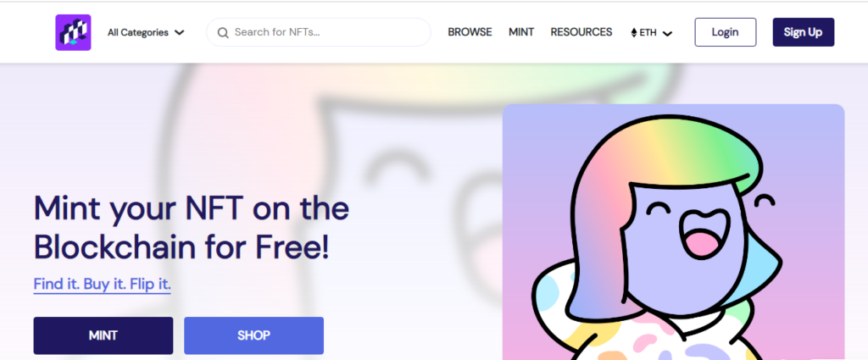Select the ETH currency text label
The image size is (868, 360).
tap(648, 33)
